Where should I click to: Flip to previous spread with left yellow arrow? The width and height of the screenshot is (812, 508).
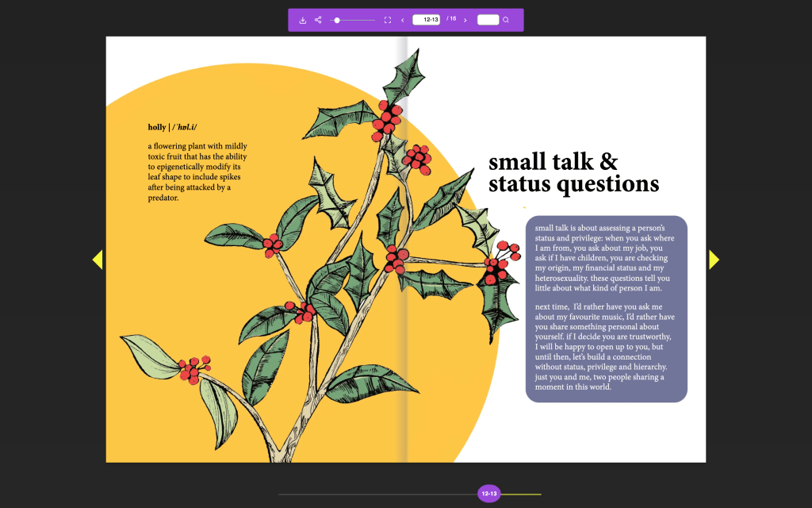[x=98, y=260]
